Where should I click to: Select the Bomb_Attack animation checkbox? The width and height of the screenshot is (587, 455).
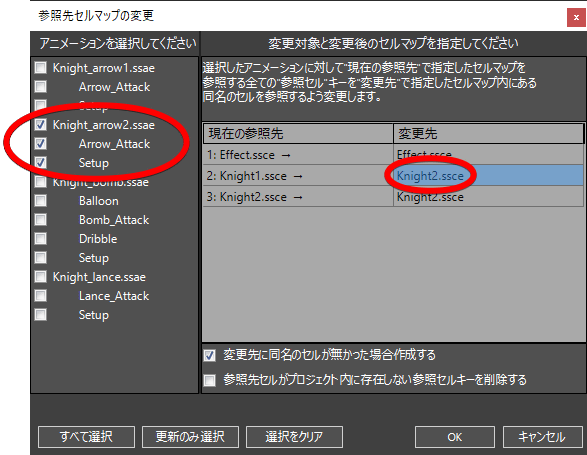tap(40, 220)
